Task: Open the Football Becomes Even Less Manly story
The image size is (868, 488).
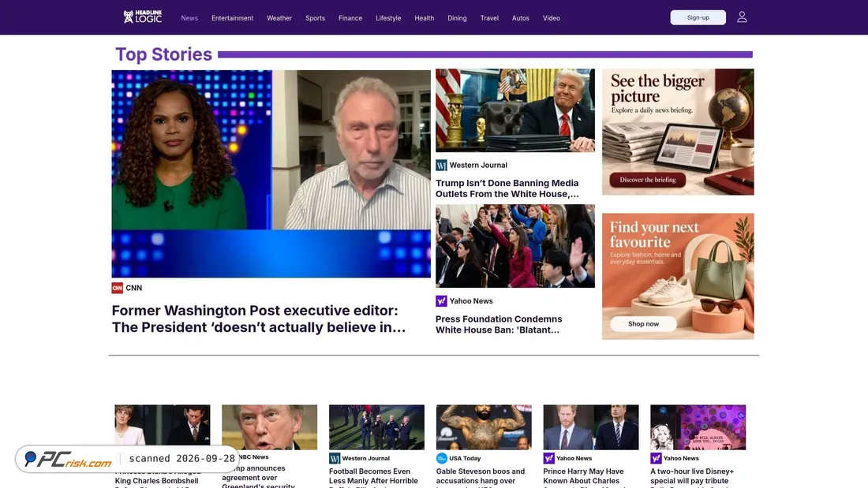Action: pos(374,478)
